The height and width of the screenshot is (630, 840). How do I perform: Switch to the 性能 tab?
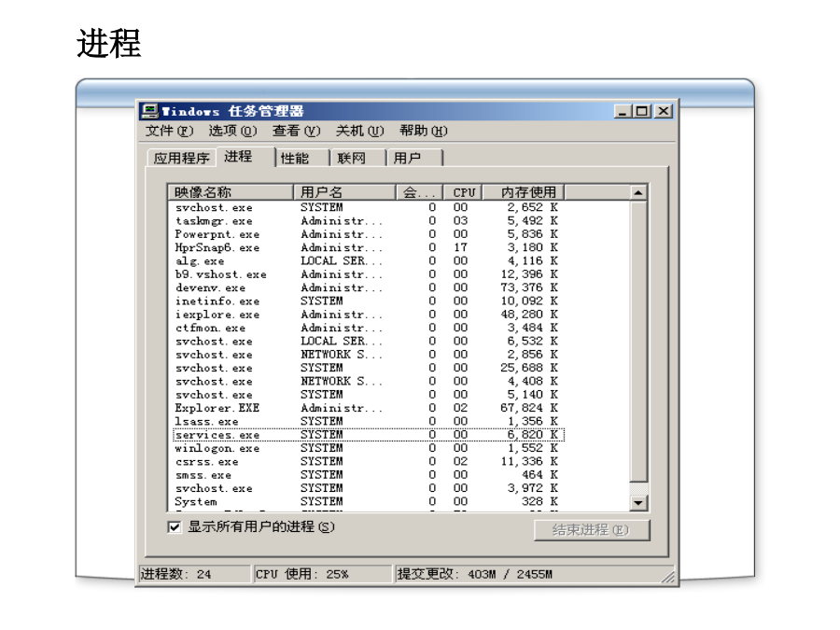click(x=301, y=158)
